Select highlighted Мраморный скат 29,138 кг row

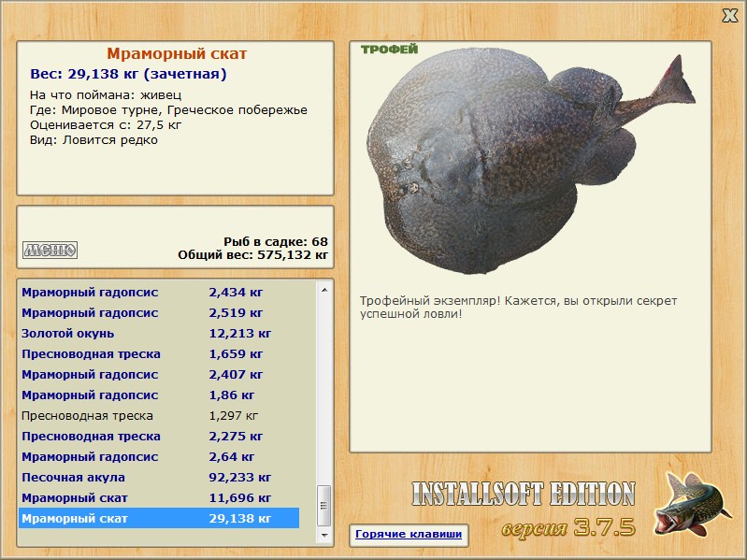[x=159, y=518]
